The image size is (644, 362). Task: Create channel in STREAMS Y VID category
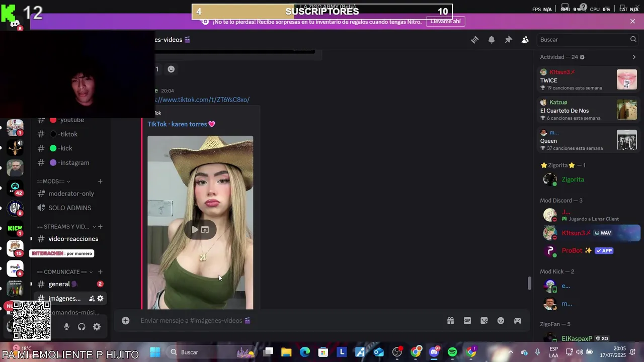pyautogui.click(x=100, y=227)
